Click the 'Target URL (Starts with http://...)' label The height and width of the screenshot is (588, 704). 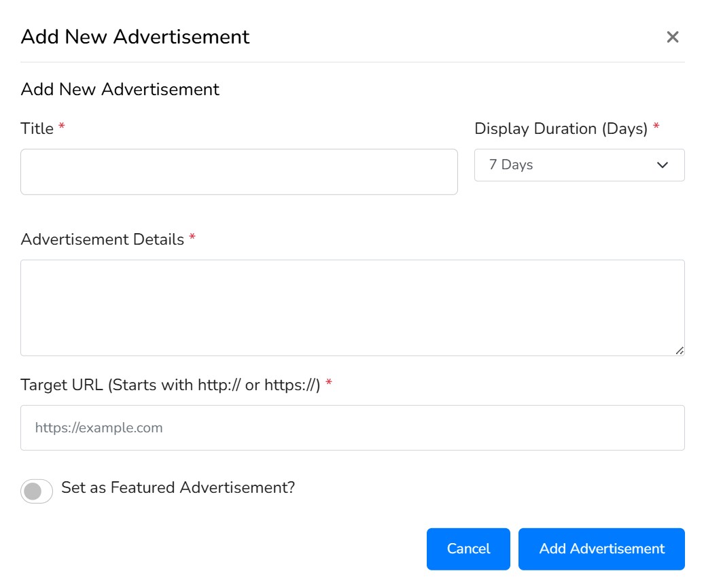pyautogui.click(x=170, y=385)
